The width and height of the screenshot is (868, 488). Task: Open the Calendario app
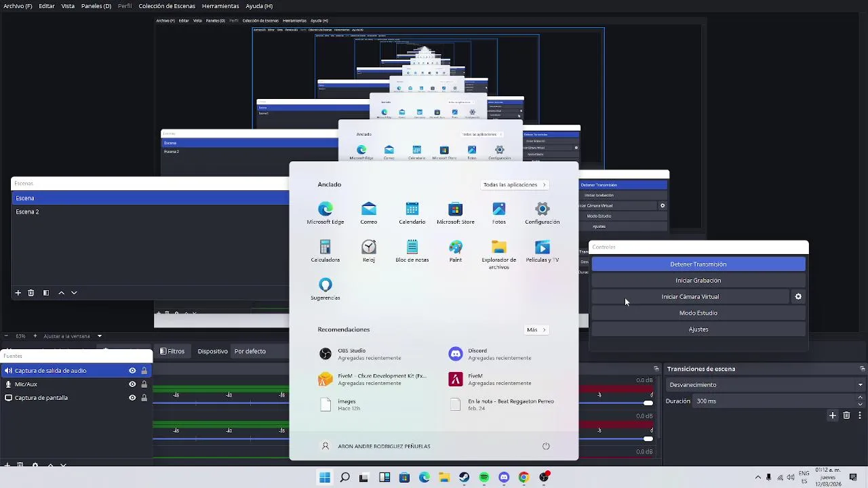(x=412, y=213)
